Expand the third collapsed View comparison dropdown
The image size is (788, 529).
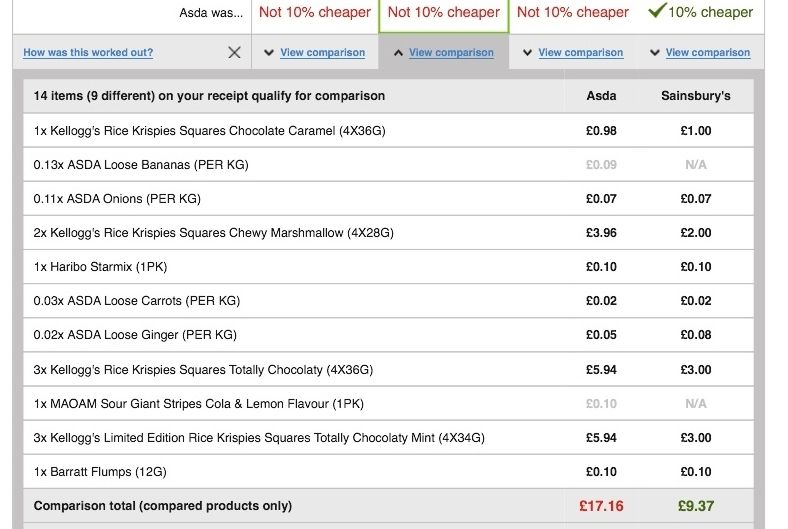[x=573, y=53]
